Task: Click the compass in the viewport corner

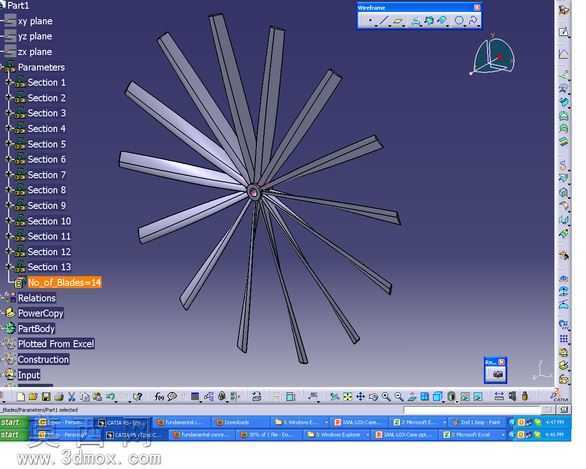Action: [493, 55]
